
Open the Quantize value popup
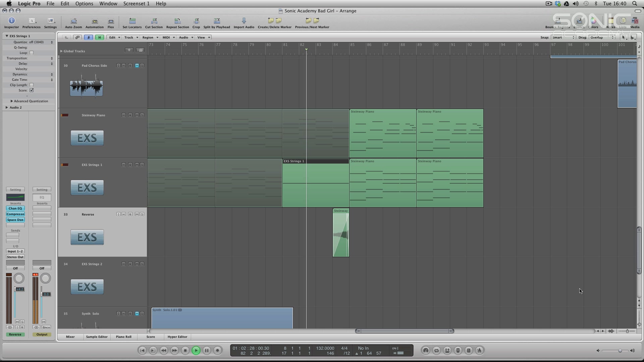(x=40, y=42)
